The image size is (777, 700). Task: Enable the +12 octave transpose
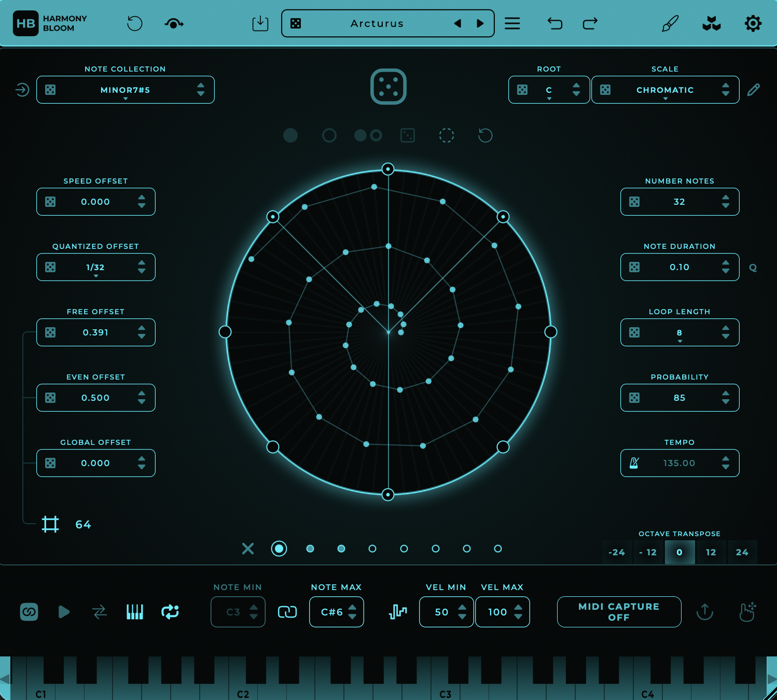tap(711, 552)
